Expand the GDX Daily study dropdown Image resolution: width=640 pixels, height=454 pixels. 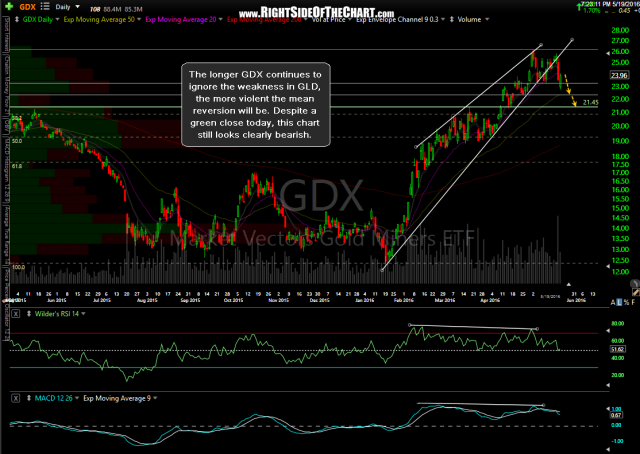click(57, 20)
